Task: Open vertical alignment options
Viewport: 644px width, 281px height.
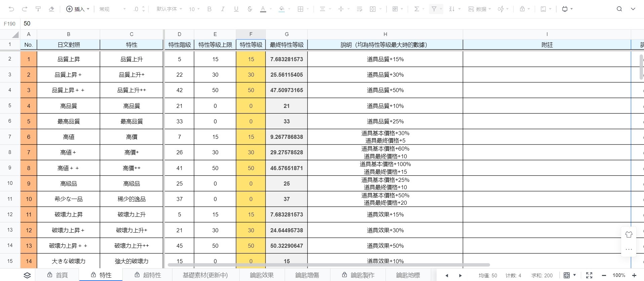Action: [x=341, y=9]
